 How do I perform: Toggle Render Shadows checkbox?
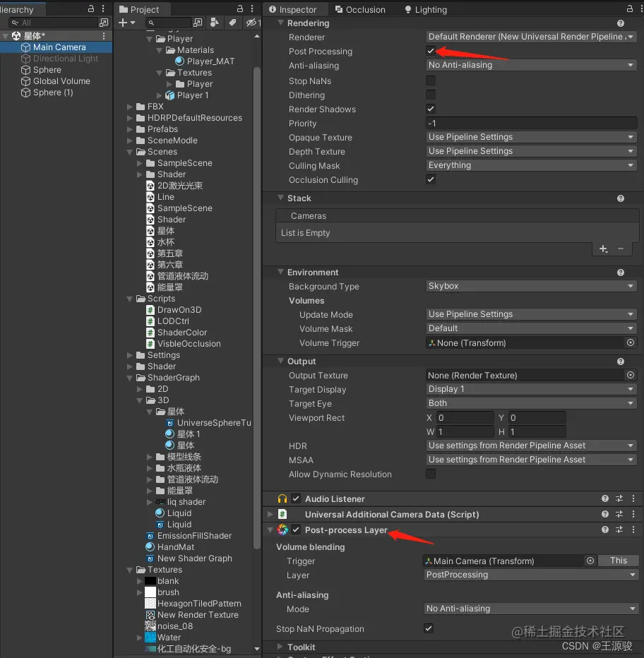point(431,109)
